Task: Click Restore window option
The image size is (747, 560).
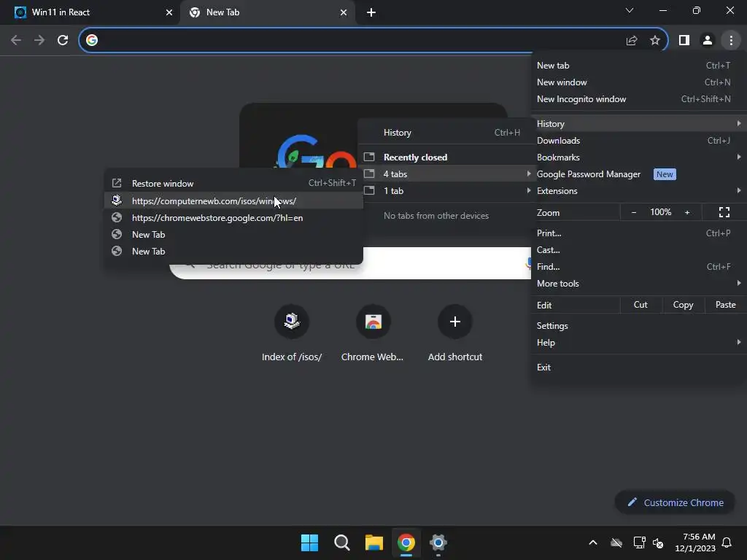Action: (x=233, y=183)
